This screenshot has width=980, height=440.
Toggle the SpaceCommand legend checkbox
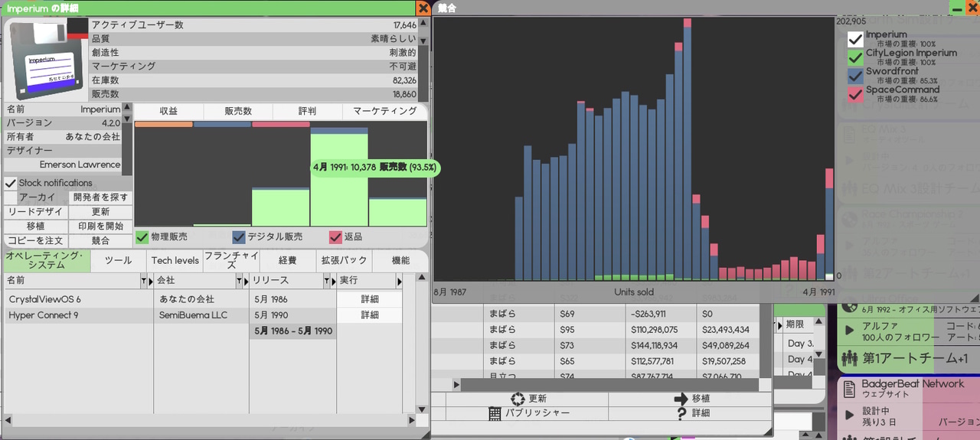click(855, 94)
